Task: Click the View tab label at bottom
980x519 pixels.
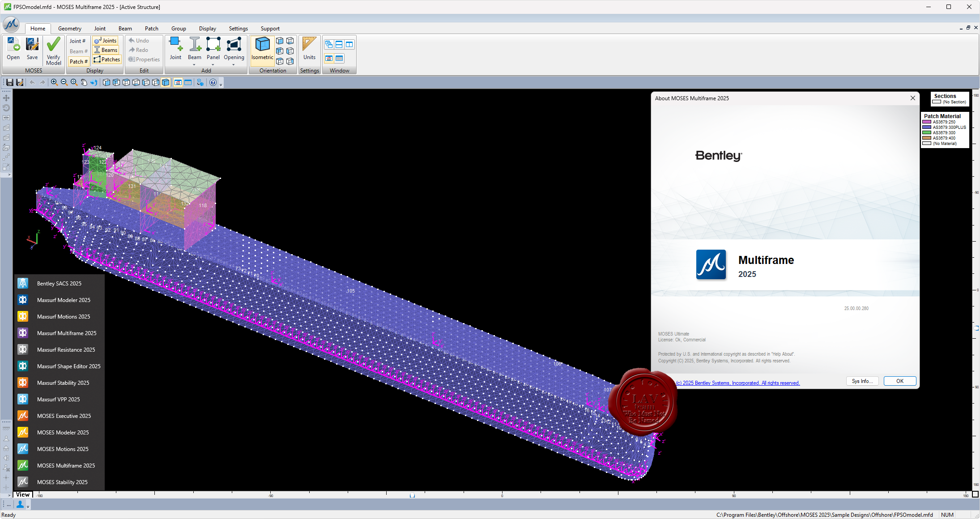Action: click(x=23, y=494)
